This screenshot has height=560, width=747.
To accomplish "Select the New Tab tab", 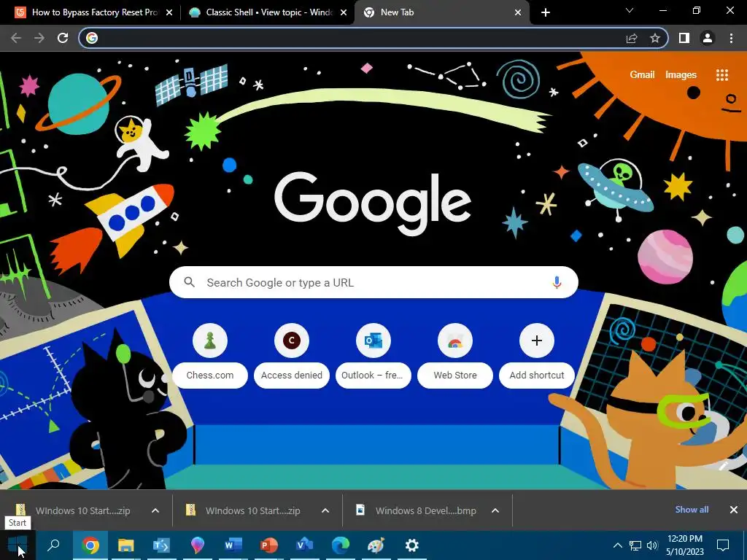I will (x=441, y=12).
